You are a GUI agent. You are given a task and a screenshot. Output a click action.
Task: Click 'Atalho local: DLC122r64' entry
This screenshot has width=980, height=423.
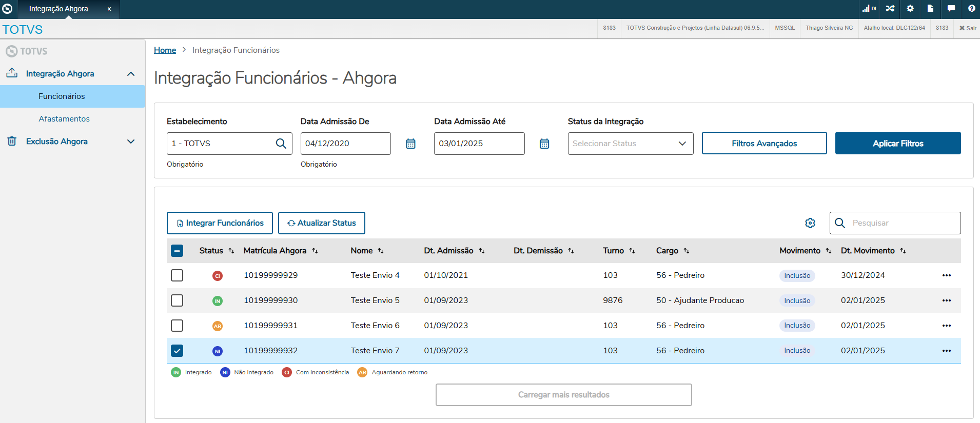click(894, 28)
